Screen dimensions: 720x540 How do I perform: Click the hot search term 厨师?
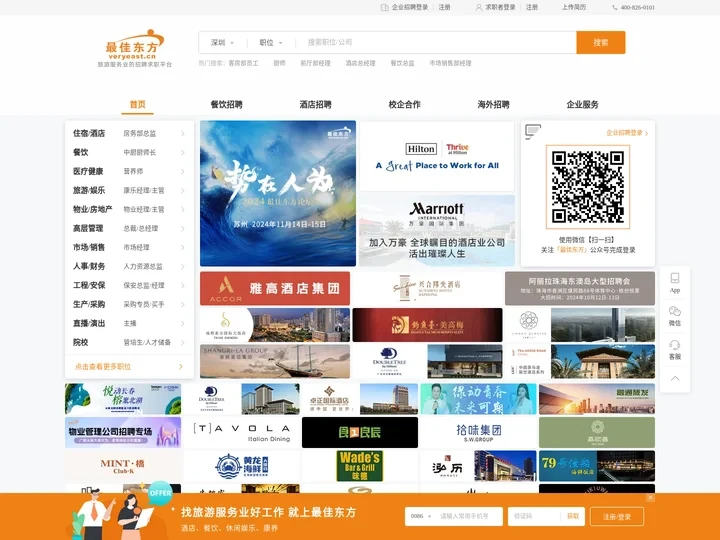click(x=279, y=63)
